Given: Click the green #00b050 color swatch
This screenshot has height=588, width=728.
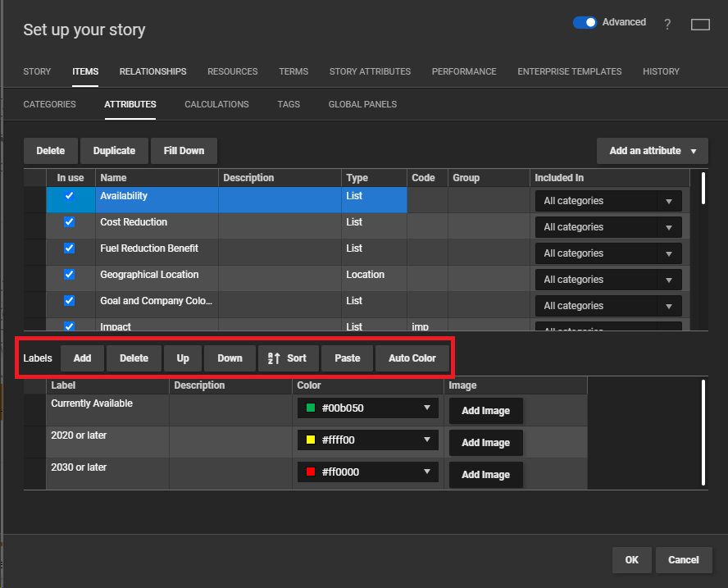Looking at the screenshot, I should (311, 408).
